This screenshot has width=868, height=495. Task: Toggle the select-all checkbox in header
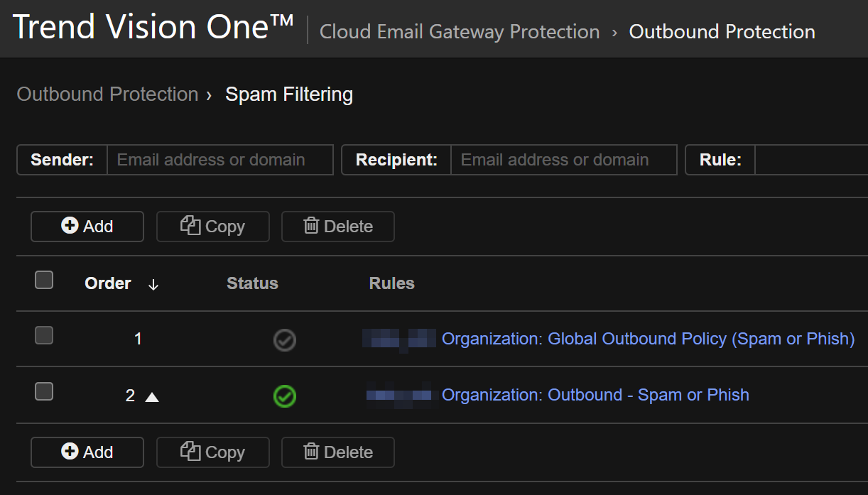pos(44,281)
